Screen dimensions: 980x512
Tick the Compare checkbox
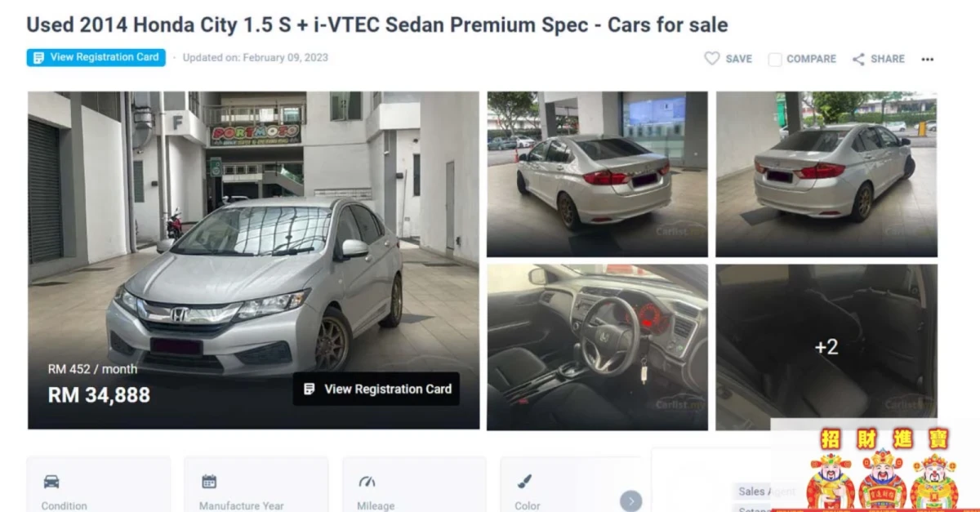click(x=775, y=59)
